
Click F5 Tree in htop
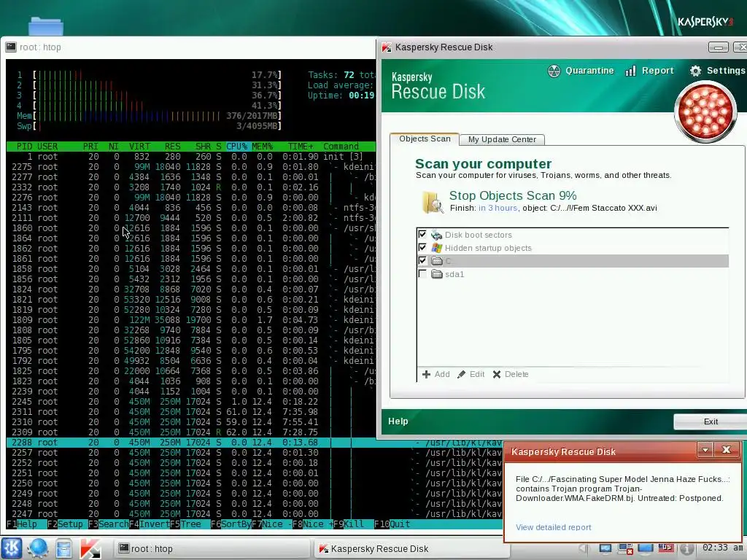click(186, 524)
